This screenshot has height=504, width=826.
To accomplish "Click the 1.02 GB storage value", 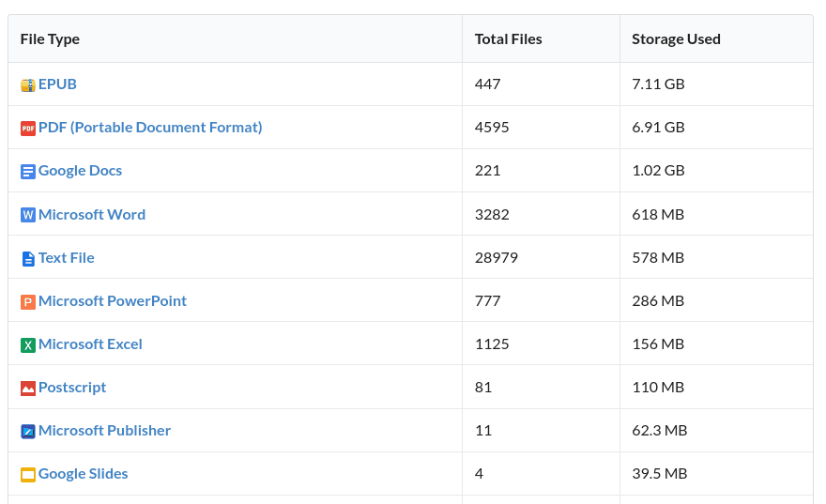I will pyautogui.click(x=658, y=170).
